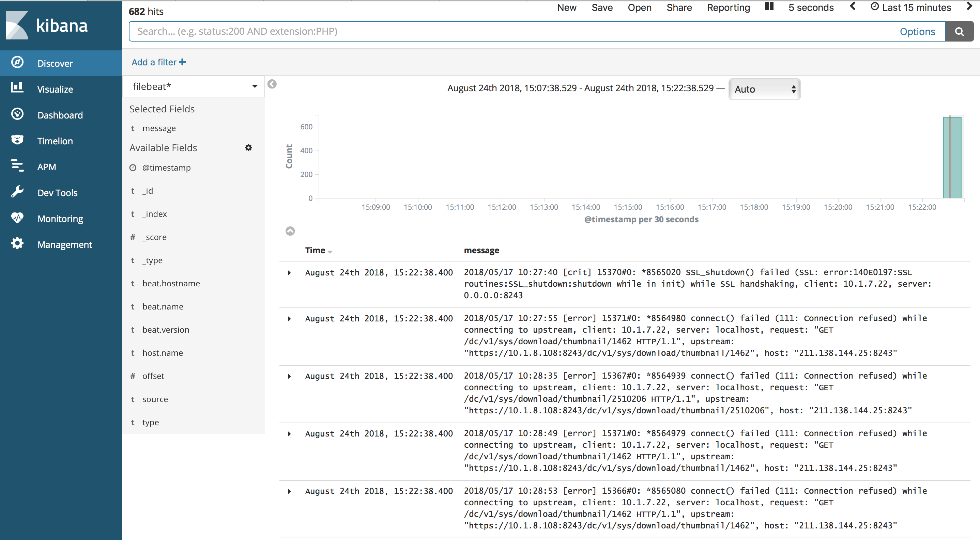Click Add a filter link
The width and height of the screenshot is (980, 540).
coord(154,62)
